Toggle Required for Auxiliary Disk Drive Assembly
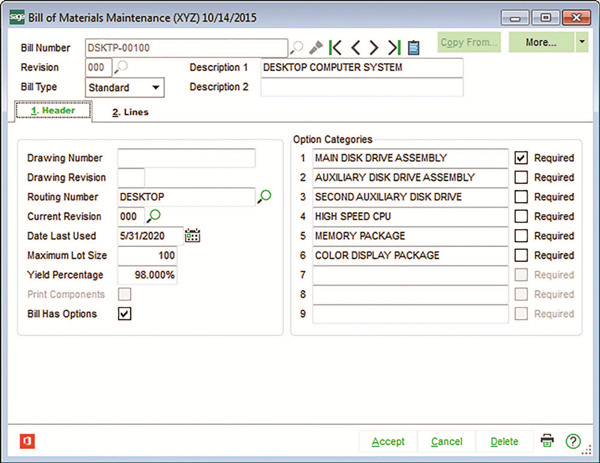The height and width of the screenshot is (463, 600). (521, 177)
